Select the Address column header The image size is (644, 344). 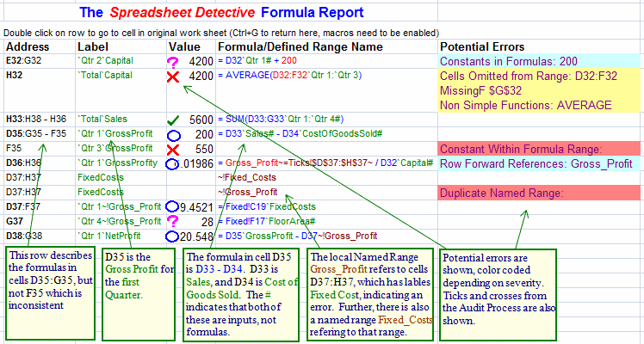(28, 46)
